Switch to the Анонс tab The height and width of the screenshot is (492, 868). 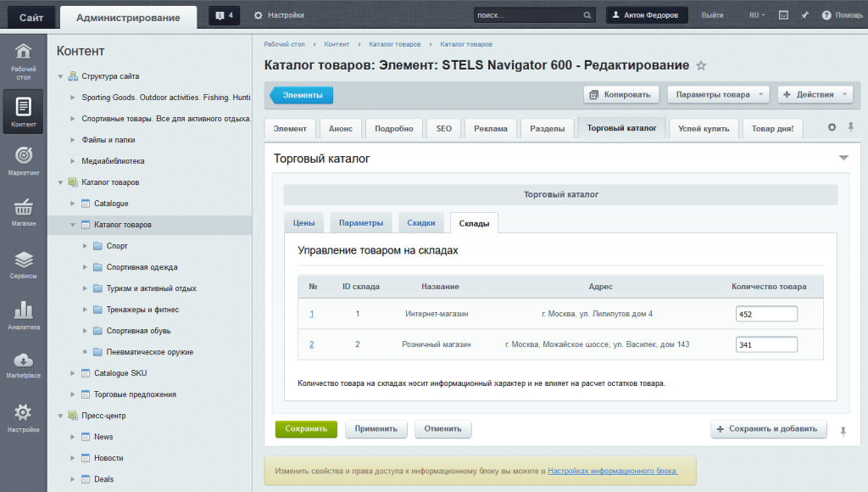pos(341,129)
